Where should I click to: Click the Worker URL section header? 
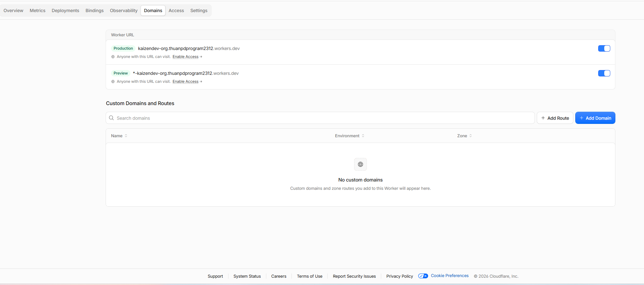122,35
